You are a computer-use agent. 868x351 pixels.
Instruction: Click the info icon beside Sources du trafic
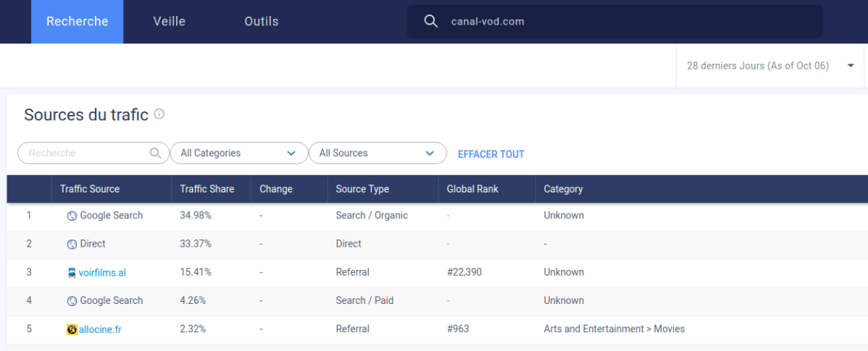159,114
